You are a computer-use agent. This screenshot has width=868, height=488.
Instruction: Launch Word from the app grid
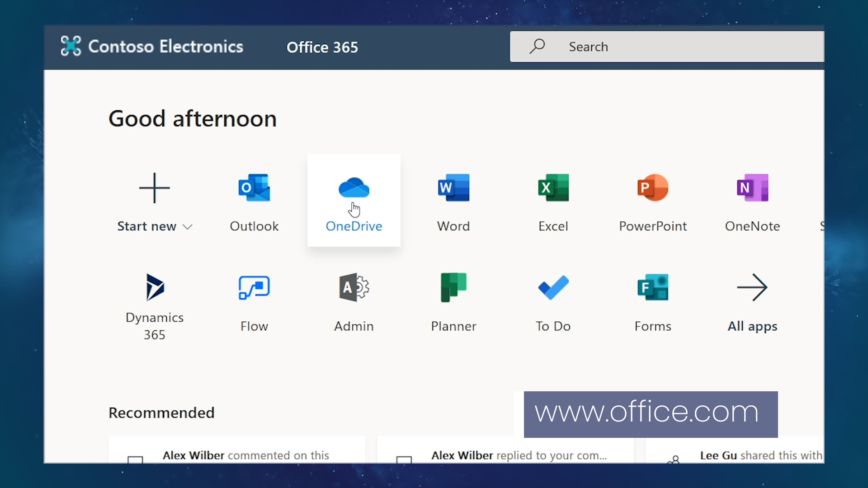pos(453,188)
